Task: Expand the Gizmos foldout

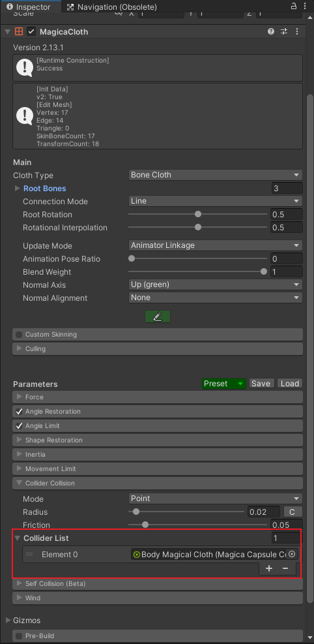Action: (8, 620)
